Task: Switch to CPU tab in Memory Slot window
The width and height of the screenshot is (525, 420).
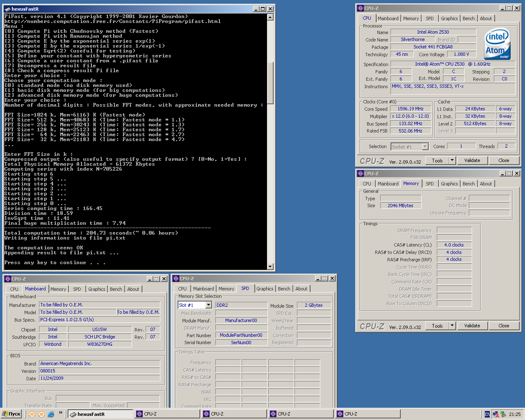Action: pos(183,289)
